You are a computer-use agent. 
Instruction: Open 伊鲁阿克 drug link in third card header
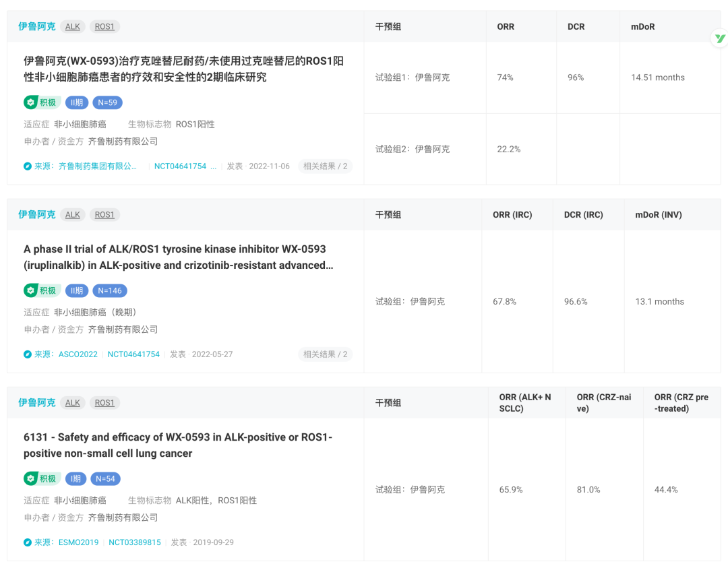(36, 402)
